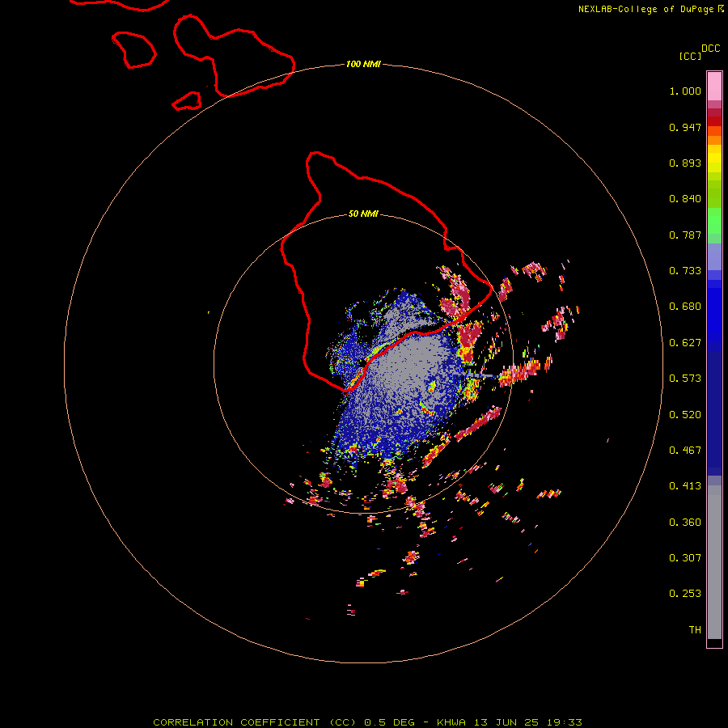Click the 0.893 color scale value
The image size is (728, 728).
[685, 163]
